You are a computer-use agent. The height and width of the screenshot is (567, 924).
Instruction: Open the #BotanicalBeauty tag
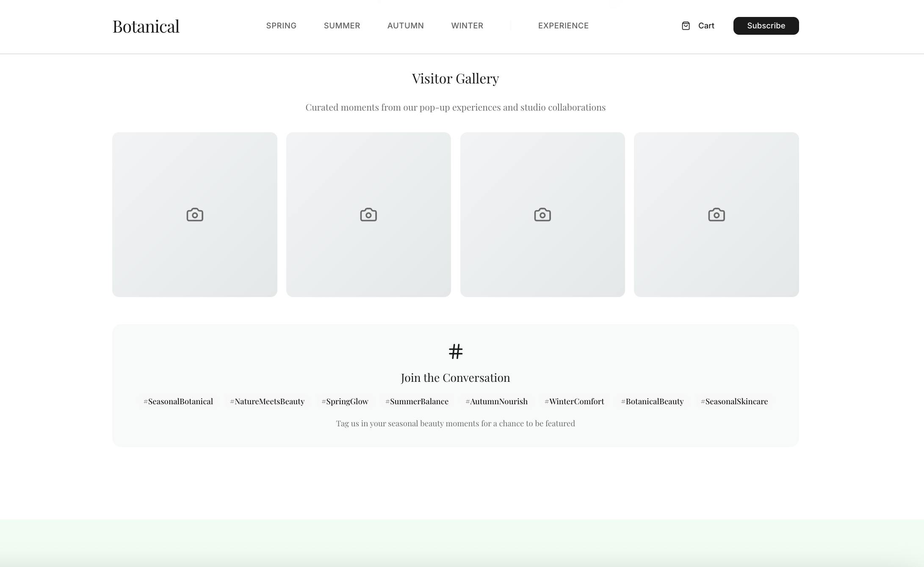[x=653, y=401]
